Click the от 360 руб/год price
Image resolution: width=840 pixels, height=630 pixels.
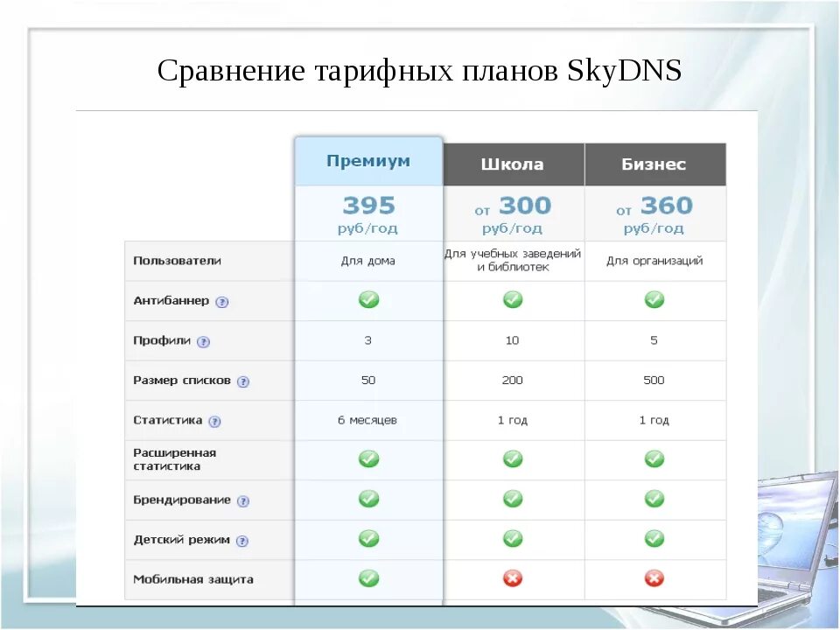[654, 214]
